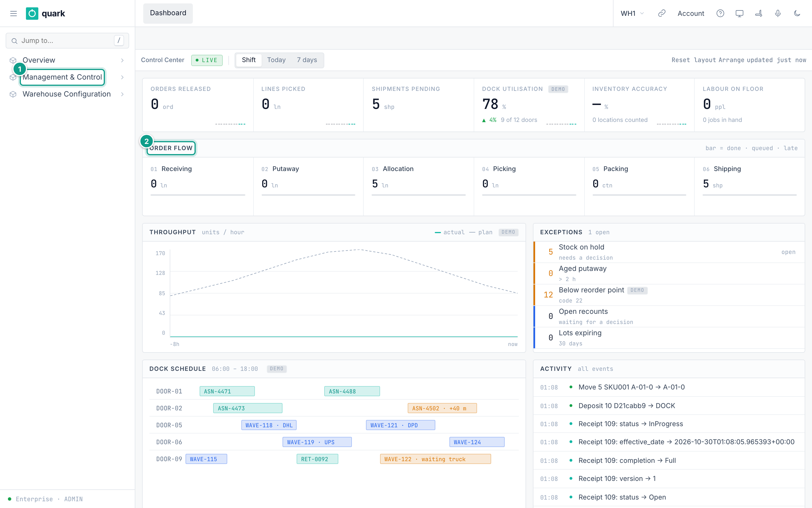
Task: Click the link chain icon
Action: (662, 14)
